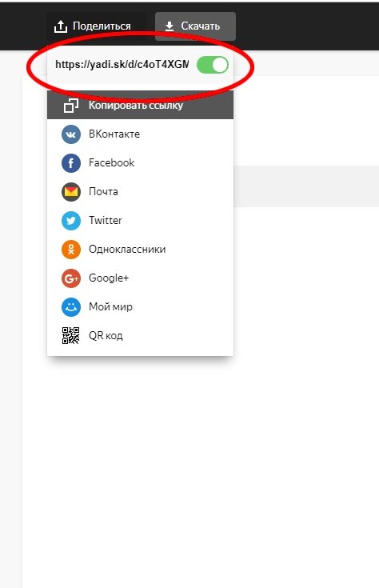Click the download arrow icon in Скачать
The height and width of the screenshot is (588, 379).
(170, 26)
